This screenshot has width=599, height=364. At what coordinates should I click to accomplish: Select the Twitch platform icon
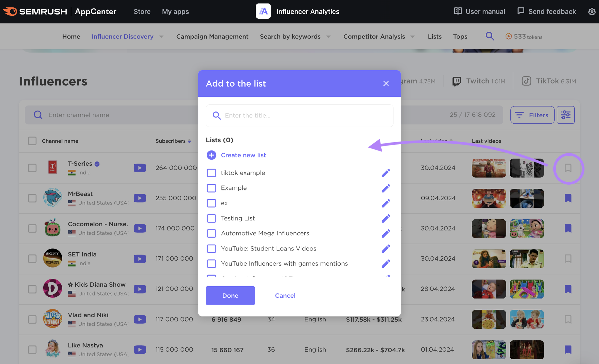tap(457, 81)
